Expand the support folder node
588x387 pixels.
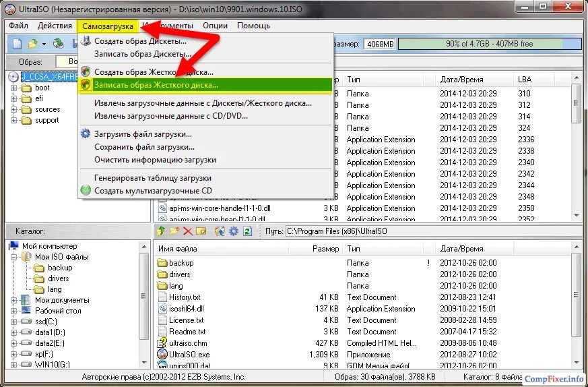14,121
